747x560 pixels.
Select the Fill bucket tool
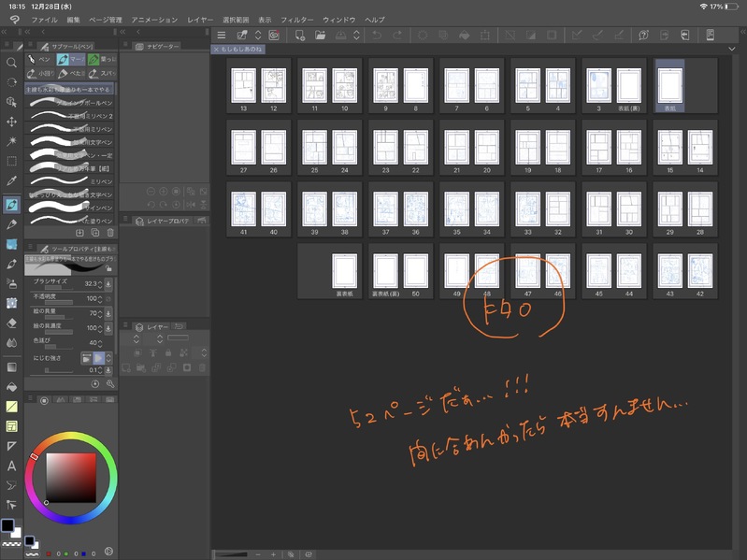click(x=11, y=387)
